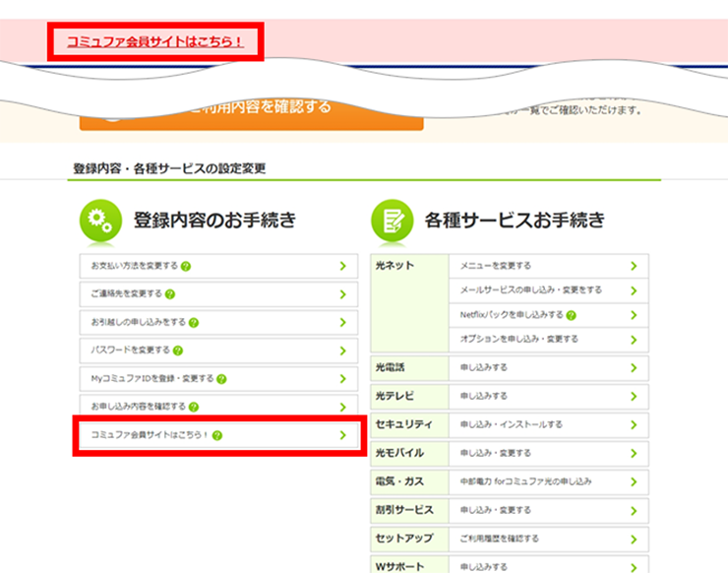Click the 各種サービスお手続き title text
Viewport: 728px width, 573px height.
515,221
